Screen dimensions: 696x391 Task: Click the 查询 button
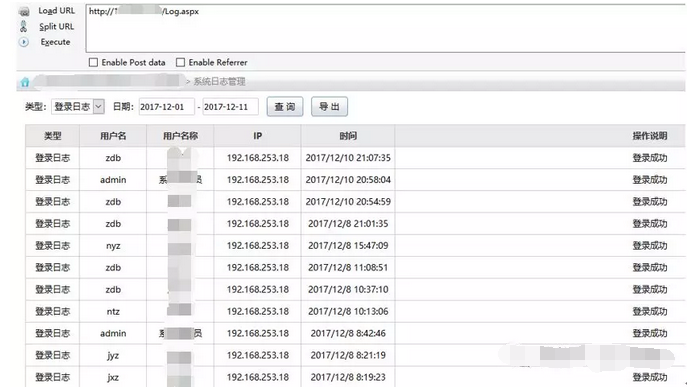point(285,107)
